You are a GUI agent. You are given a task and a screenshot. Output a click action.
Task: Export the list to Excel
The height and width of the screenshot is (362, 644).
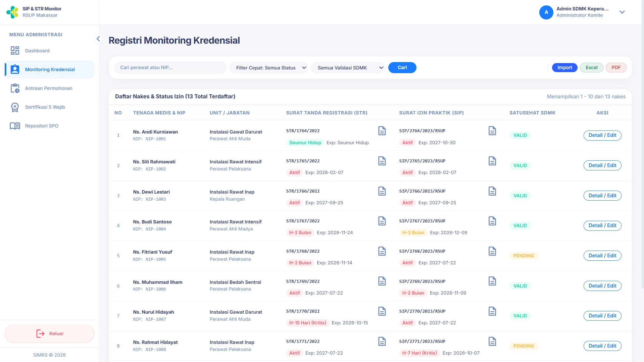tap(592, 67)
